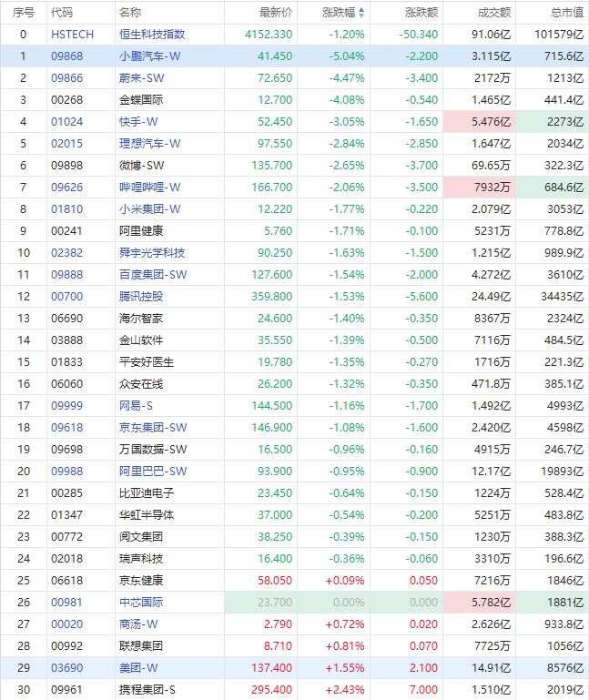Sort by the 总市值 column header
The image size is (589, 700).
(x=567, y=13)
